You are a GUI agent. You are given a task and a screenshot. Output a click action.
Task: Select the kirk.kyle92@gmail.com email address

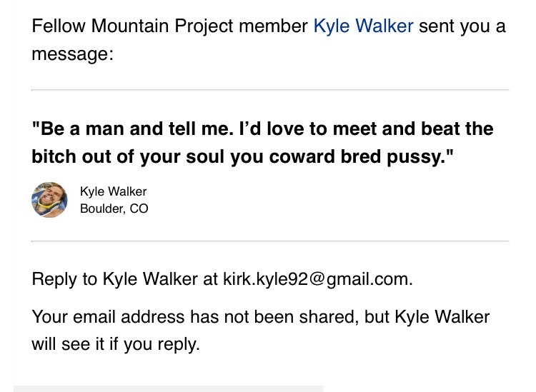[x=317, y=278]
